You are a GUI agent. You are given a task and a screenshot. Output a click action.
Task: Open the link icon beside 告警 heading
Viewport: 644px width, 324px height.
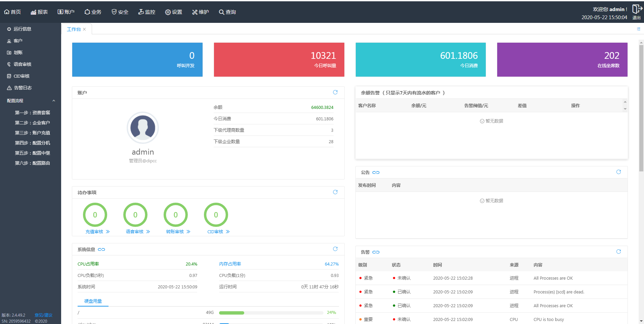point(376,252)
